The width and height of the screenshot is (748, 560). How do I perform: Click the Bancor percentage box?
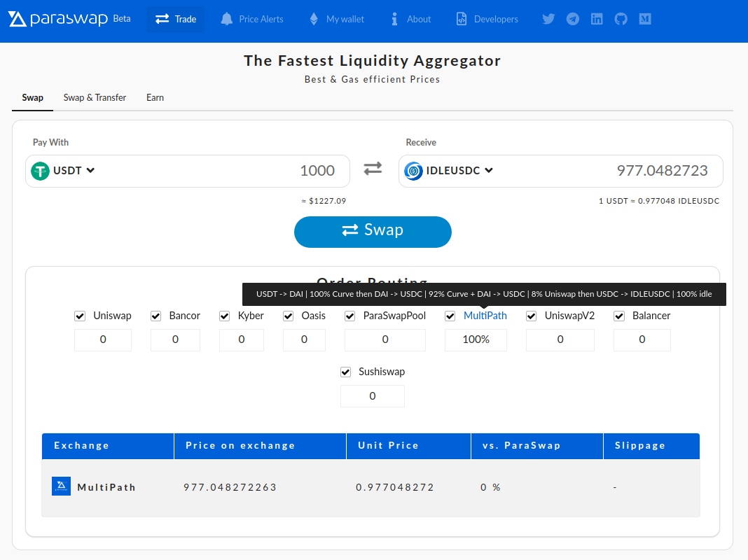click(x=175, y=339)
